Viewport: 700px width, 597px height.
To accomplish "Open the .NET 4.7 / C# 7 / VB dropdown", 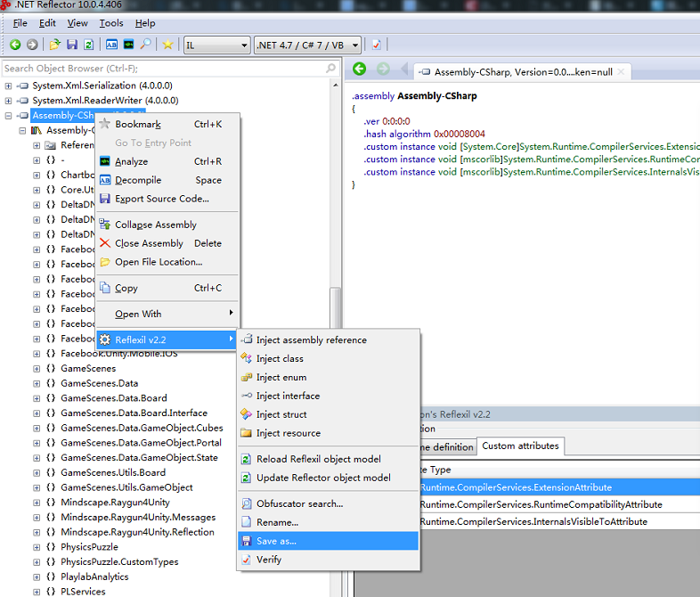I will pyautogui.click(x=307, y=45).
